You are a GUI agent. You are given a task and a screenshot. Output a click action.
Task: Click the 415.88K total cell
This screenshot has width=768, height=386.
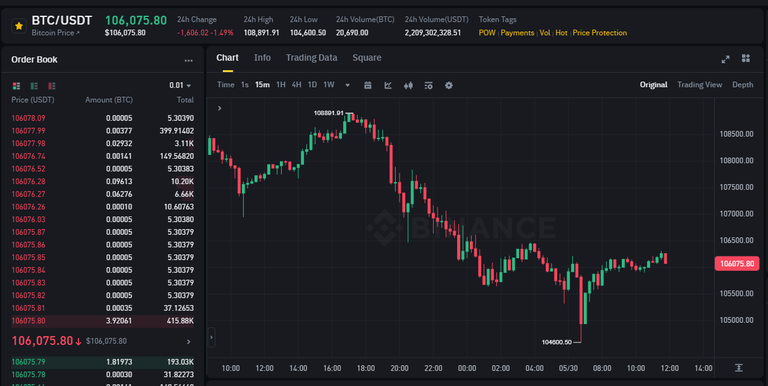179,321
